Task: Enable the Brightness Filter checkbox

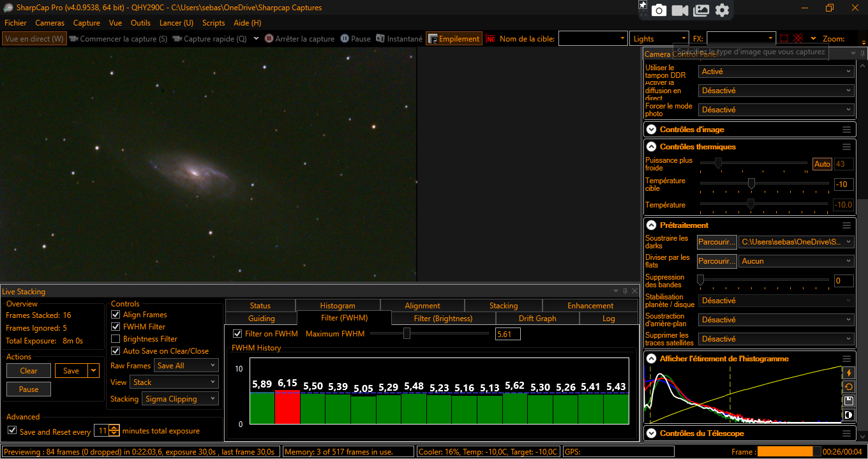Action: (x=116, y=339)
